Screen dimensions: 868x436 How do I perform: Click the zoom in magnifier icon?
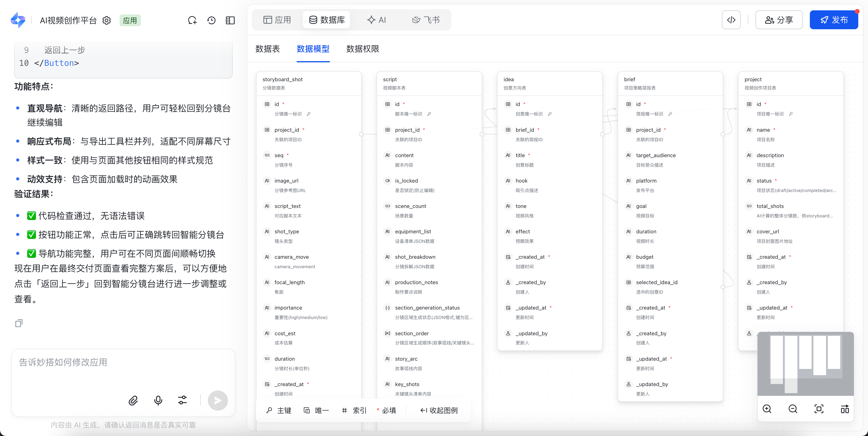(767, 409)
